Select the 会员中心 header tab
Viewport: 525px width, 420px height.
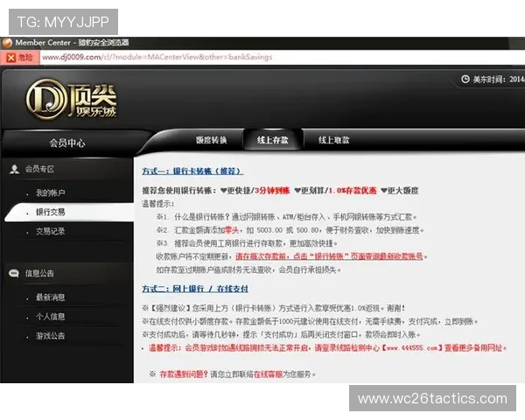[x=67, y=143]
